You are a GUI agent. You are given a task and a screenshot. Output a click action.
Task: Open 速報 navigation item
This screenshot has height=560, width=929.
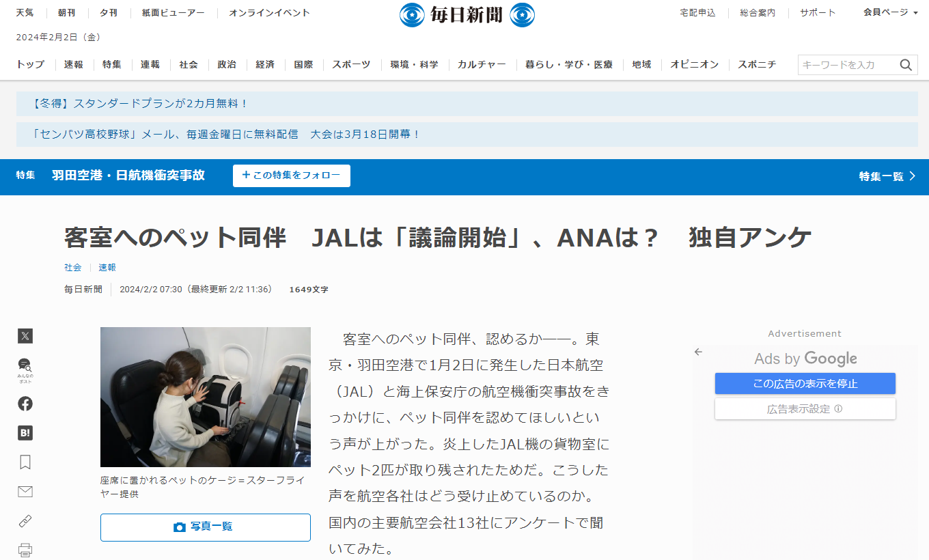[x=74, y=64]
